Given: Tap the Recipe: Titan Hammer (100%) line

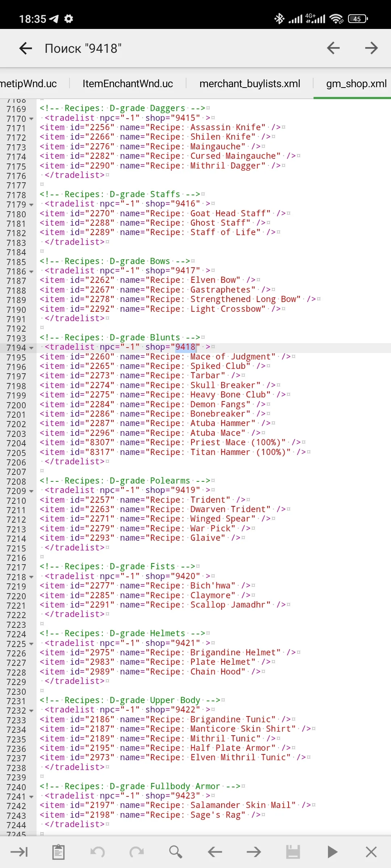Looking at the screenshot, I should 175,452.
